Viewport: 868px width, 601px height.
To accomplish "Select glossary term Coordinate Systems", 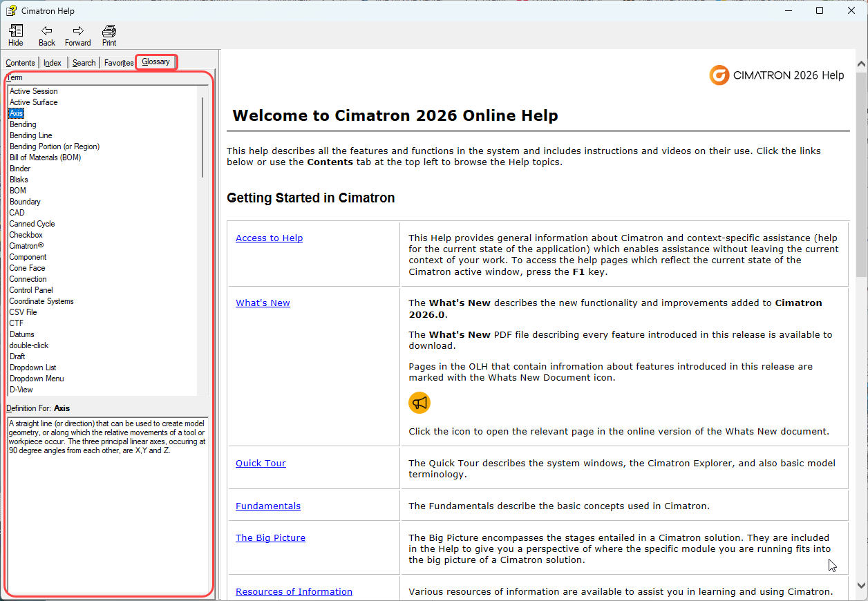I will point(41,301).
